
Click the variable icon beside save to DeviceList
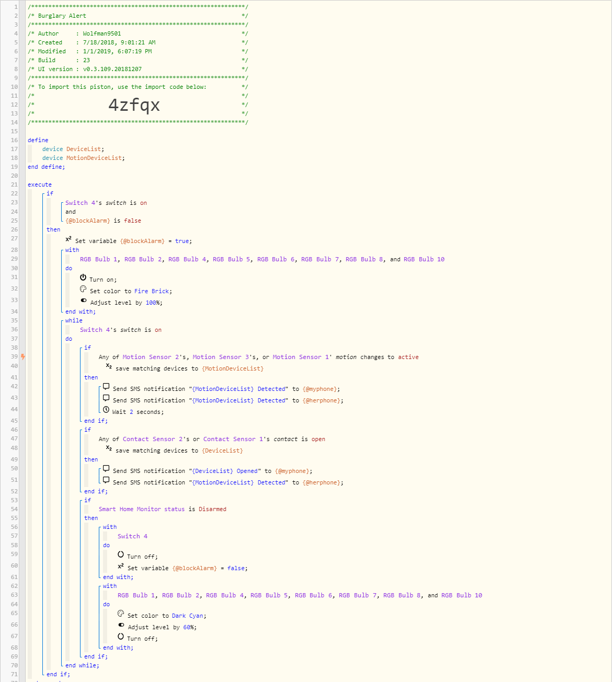click(109, 448)
